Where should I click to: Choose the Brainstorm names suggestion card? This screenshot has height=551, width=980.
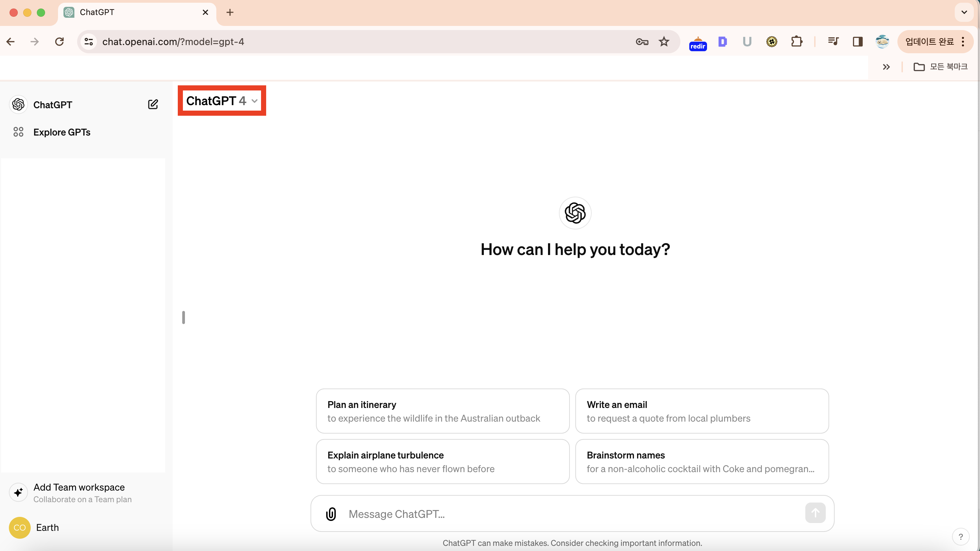(x=702, y=462)
